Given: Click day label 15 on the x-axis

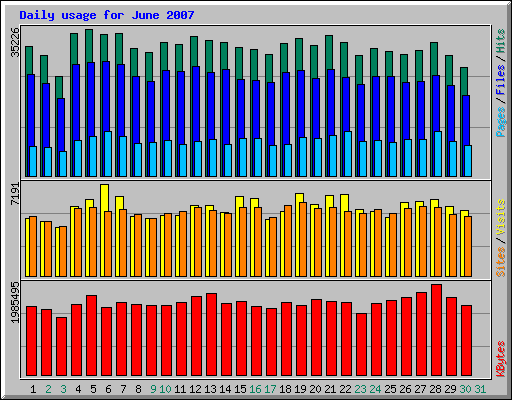Looking at the screenshot, I should coord(240,389).
